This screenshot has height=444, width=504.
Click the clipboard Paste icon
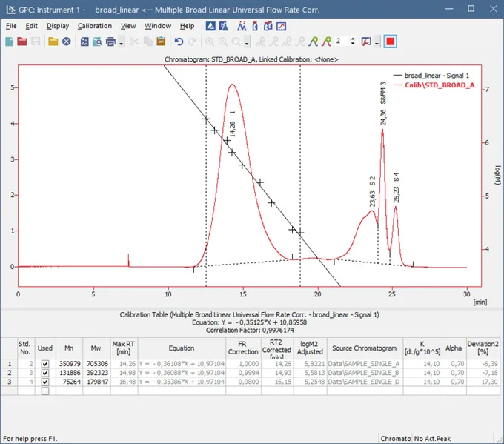point(161,42)
